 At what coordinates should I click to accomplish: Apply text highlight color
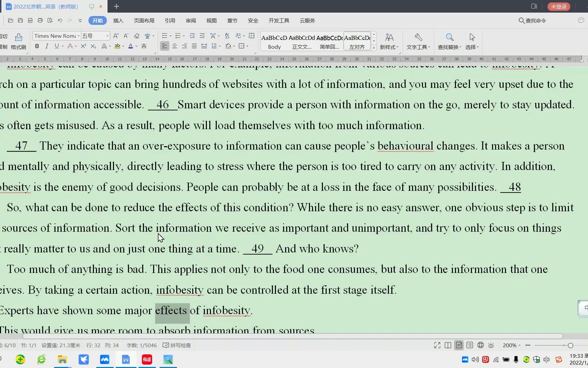117,46
